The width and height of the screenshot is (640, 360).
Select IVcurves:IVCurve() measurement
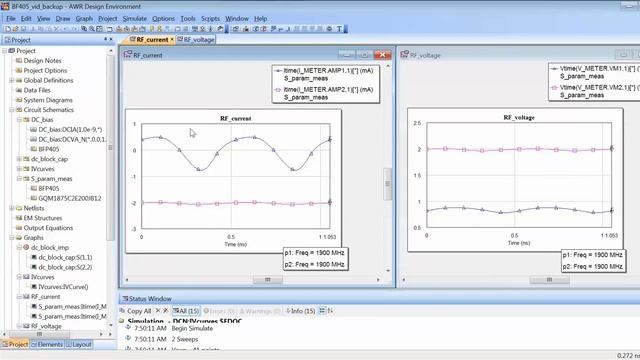[63, 287]
